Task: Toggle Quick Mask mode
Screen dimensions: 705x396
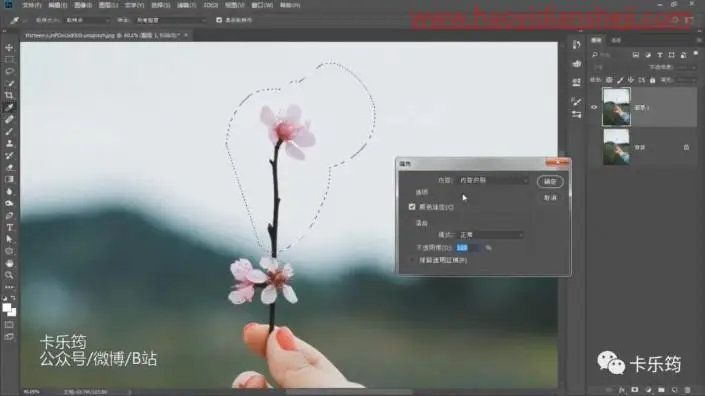Action: point(9,325)
